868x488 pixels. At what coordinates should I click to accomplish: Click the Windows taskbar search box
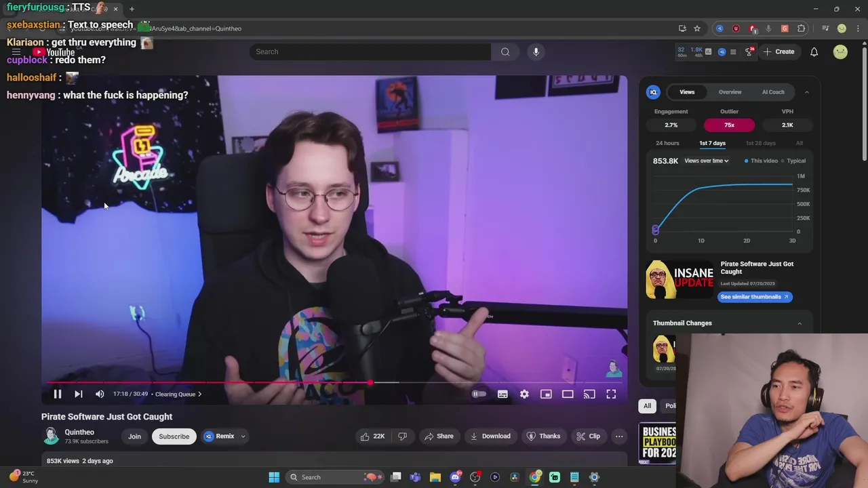pyautogui.click(x=336, y=477)
